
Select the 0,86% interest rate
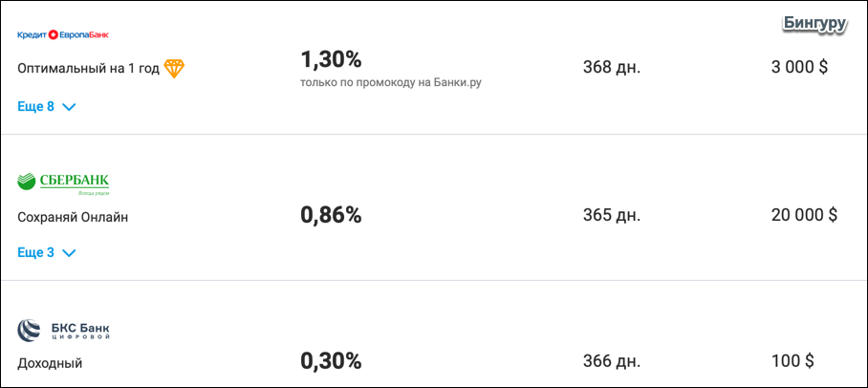(x=331, y=215)
